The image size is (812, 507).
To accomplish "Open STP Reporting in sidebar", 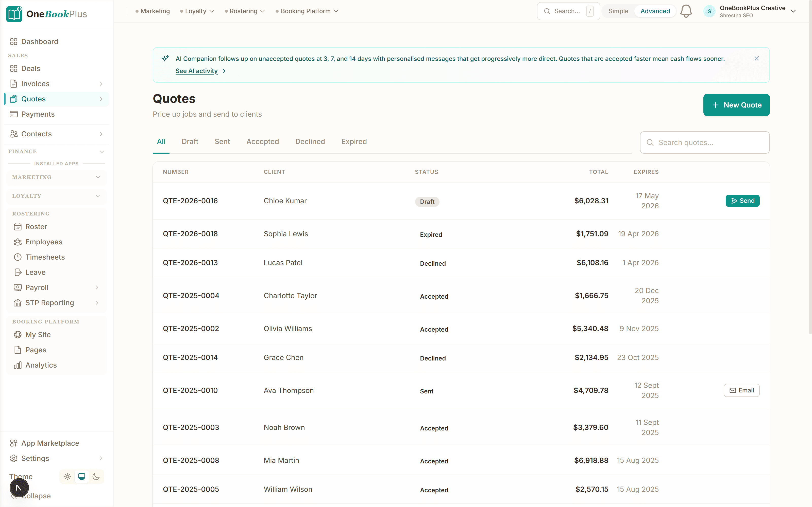I will click(49, 303).
